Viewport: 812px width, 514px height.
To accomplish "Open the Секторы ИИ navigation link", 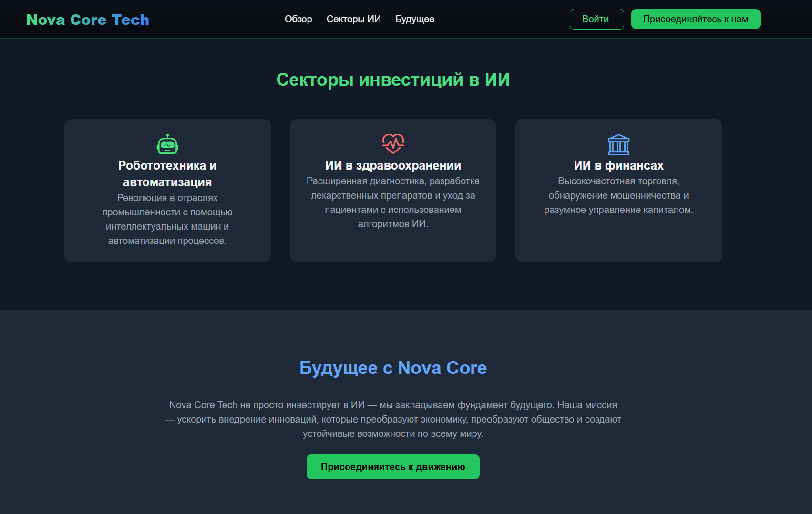I will pyautogui.click(x=353, y=19).
